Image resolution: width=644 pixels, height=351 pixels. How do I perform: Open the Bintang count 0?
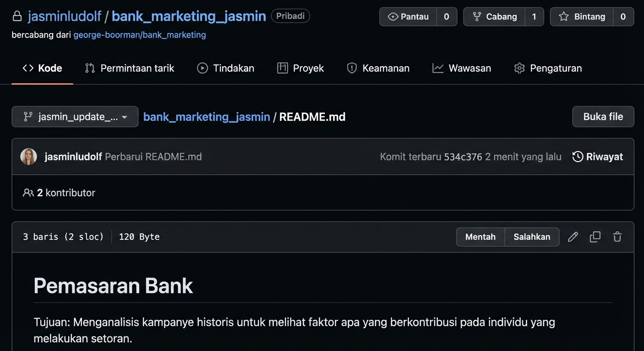[623, 16]
